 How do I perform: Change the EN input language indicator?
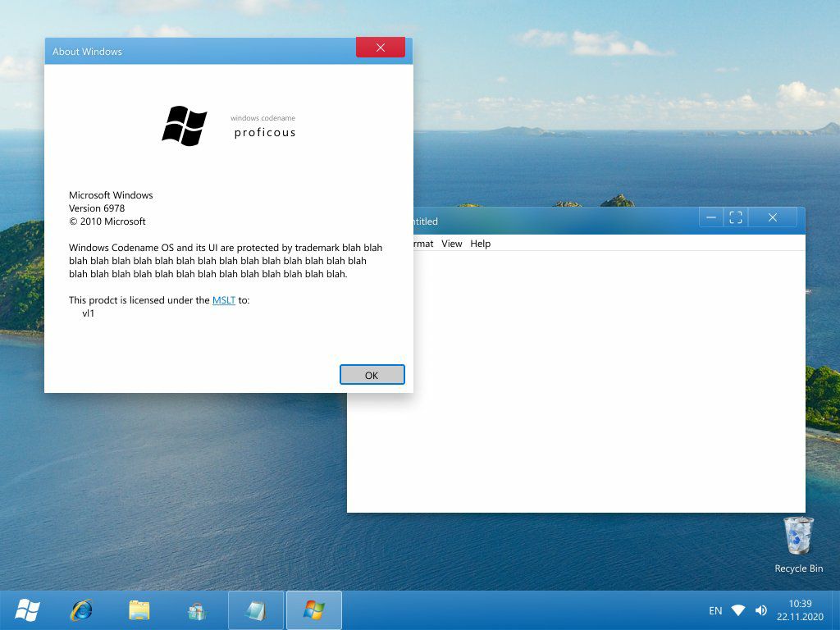tap(715, 610)
